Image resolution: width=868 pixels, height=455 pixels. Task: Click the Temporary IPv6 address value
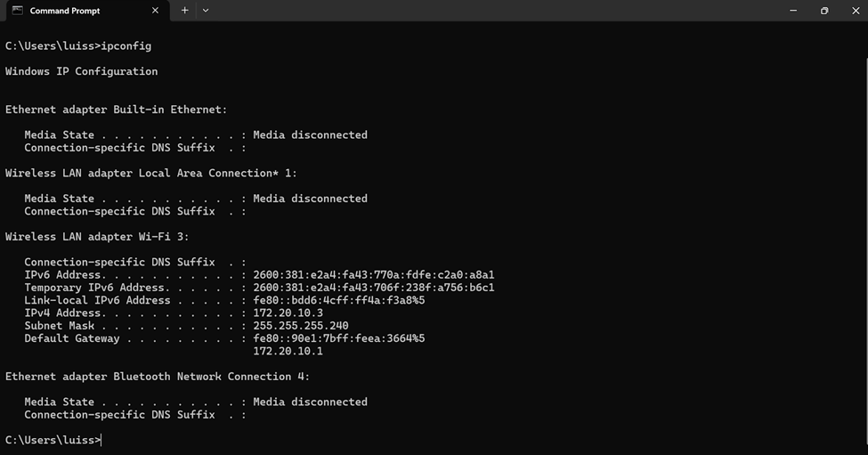point(374,288)
